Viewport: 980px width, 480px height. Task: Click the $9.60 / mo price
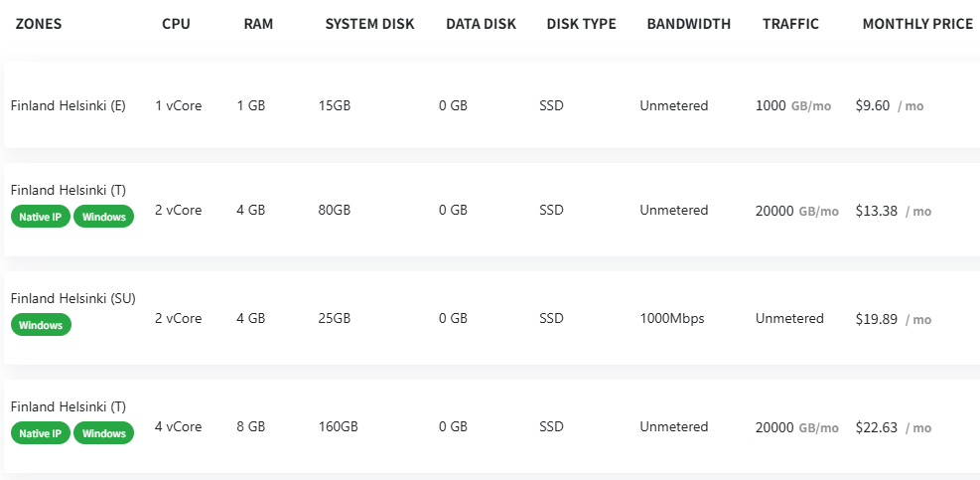coord(889,105)
